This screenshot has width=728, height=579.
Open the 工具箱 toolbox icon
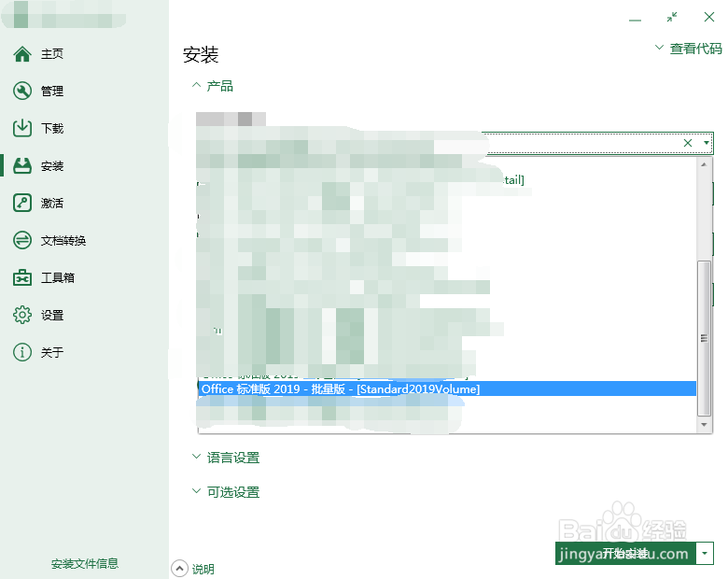[22, 278]
